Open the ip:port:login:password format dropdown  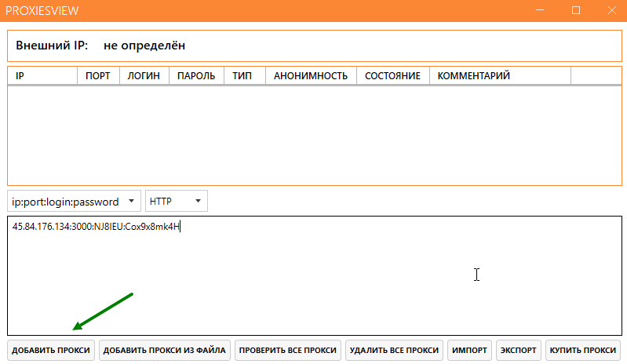point(74,201)
